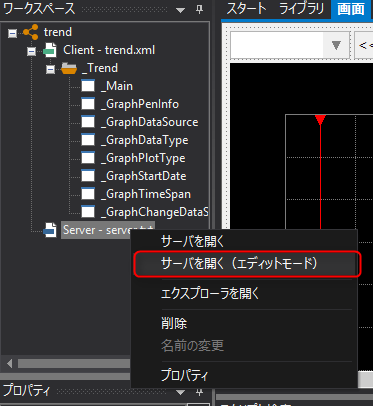Open the ワークスペース panel dropdown arrow
This screenshot has width=373, height=406.
tap(180, 10)
